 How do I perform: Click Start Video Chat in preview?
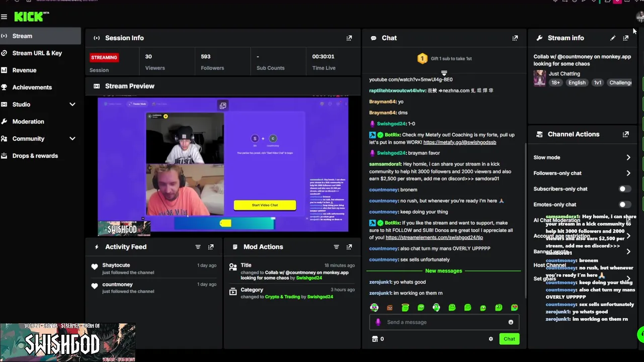click(265, 205)
